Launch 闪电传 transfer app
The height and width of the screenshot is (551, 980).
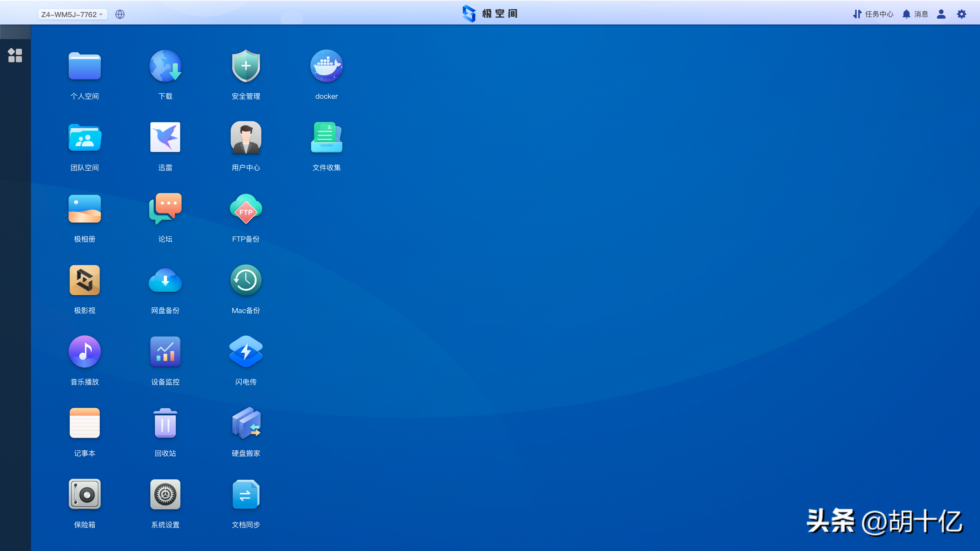click(246, 352)
